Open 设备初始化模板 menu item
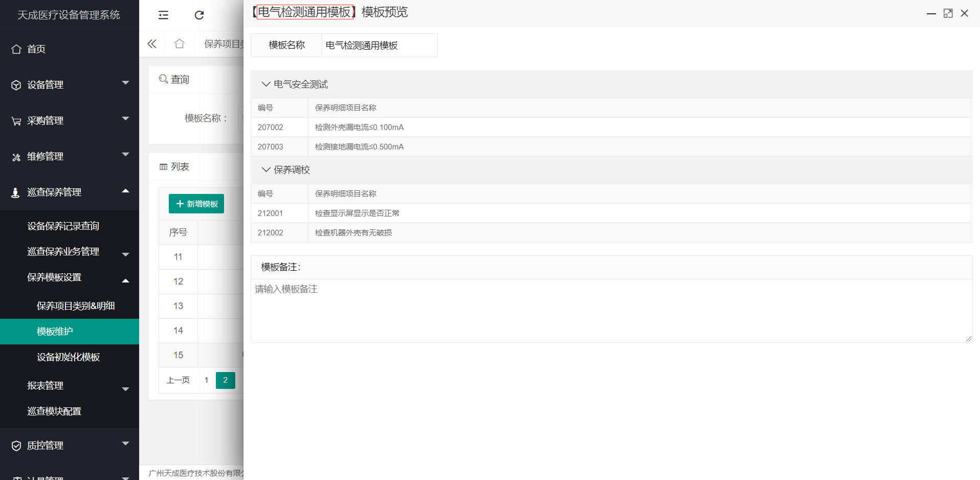 68,357
